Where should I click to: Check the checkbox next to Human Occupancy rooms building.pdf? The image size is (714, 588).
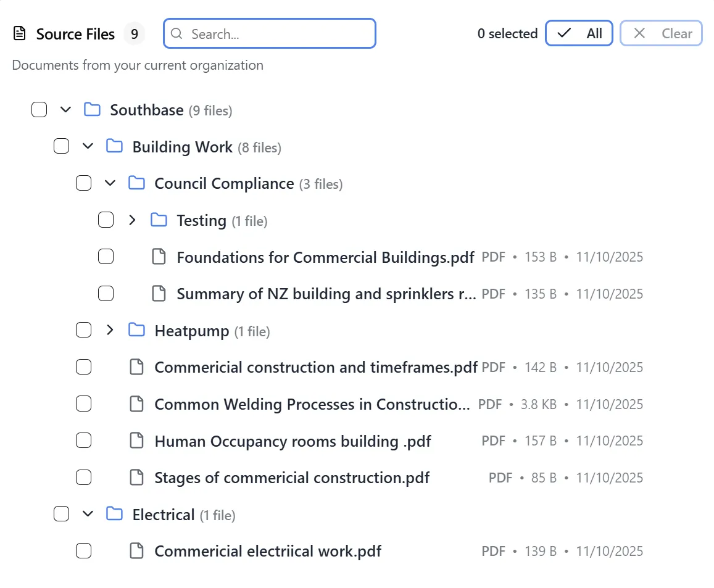[x=83, y=440]
